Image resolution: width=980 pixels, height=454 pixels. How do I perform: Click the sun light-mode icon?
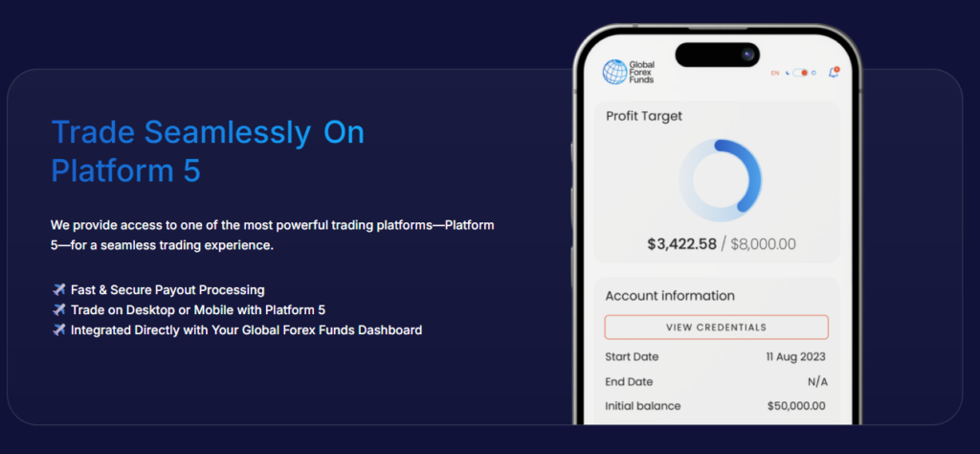point(813,73)
